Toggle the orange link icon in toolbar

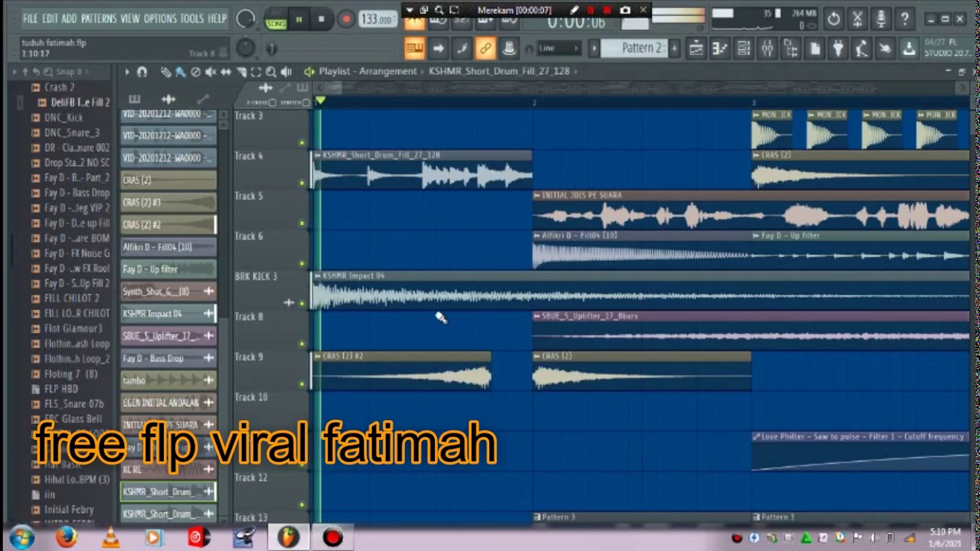coord(485,49)
